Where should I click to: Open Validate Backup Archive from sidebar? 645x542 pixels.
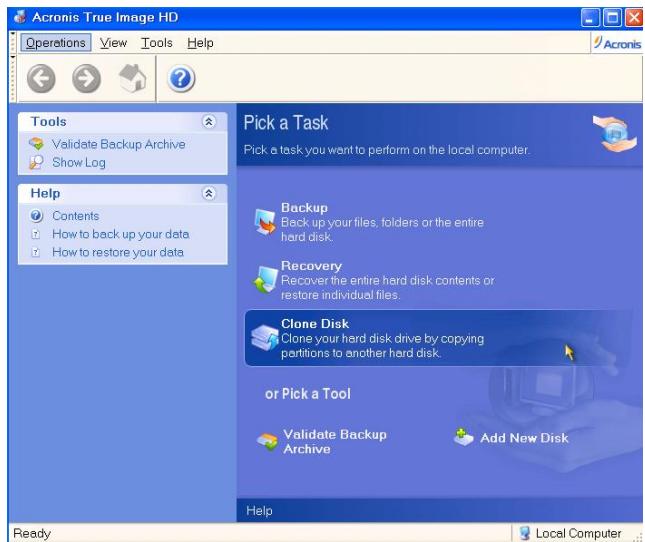[118, 144]
